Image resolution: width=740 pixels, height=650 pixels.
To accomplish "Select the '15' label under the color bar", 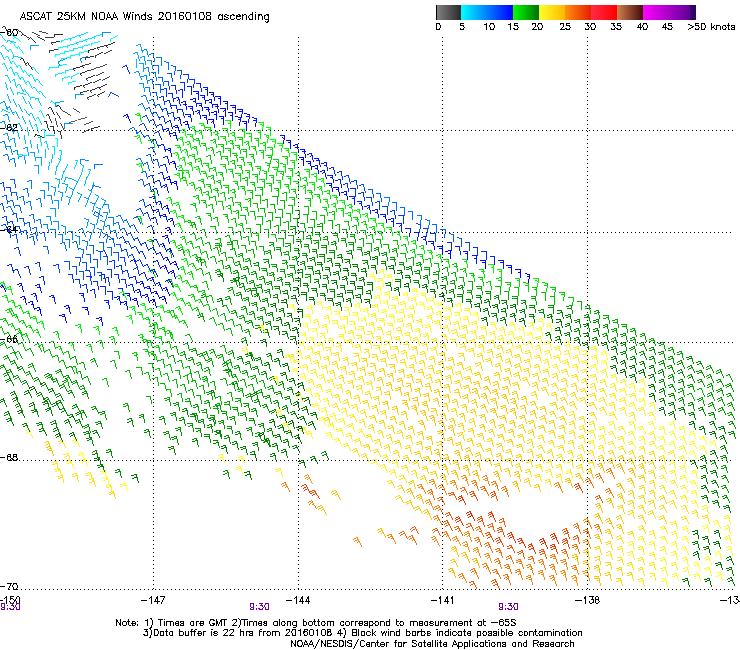I will [513, 27].
